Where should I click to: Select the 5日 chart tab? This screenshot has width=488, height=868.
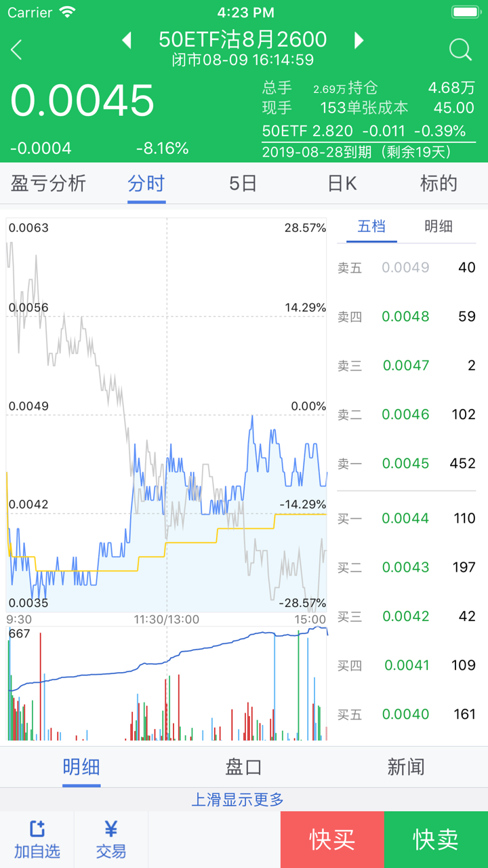tap(243, 183)
